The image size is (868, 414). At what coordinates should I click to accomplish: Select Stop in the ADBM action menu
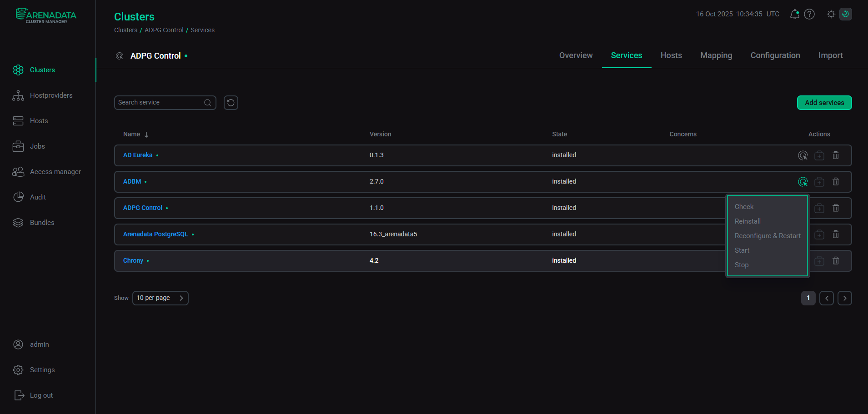tap(741, 264)
